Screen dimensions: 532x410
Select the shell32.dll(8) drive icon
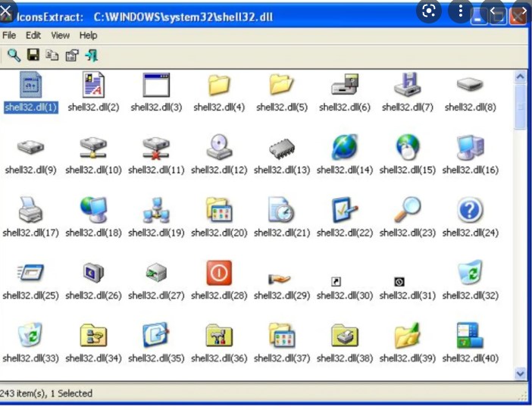470,84
